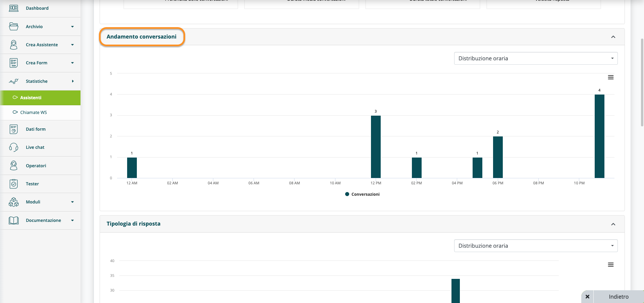Select Assistenti under Statistiche
Screen dimensions: 644x303
[x=40, y=98]
